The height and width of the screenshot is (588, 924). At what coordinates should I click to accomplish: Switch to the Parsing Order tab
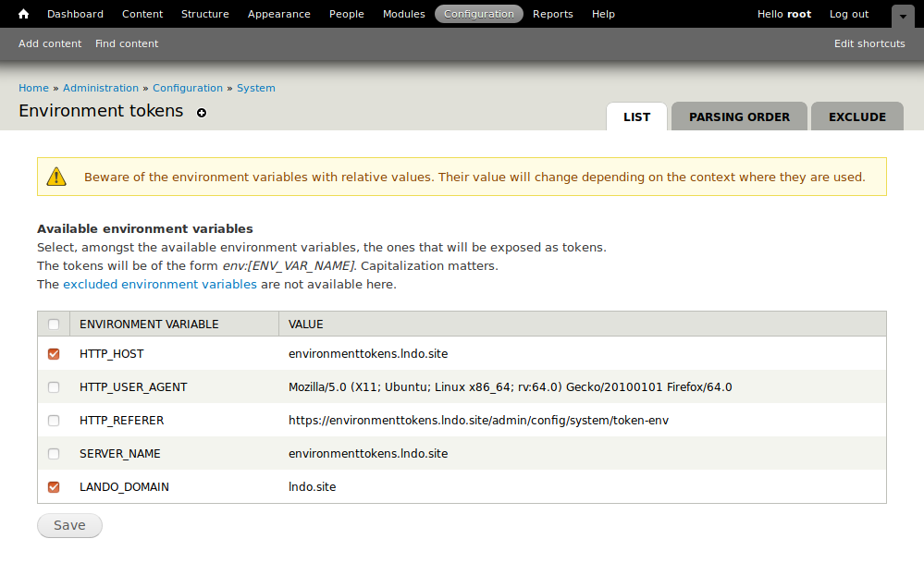pyautogui.click(x=739, y=117)
